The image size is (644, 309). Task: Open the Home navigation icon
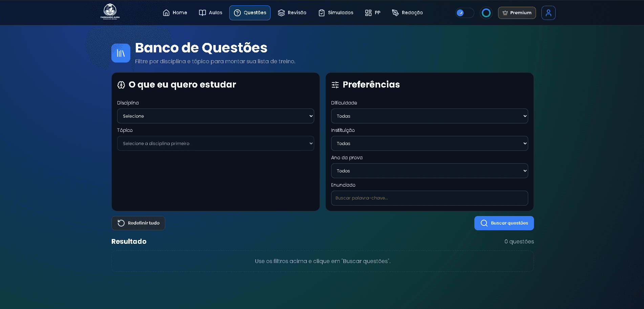[166, 13]
